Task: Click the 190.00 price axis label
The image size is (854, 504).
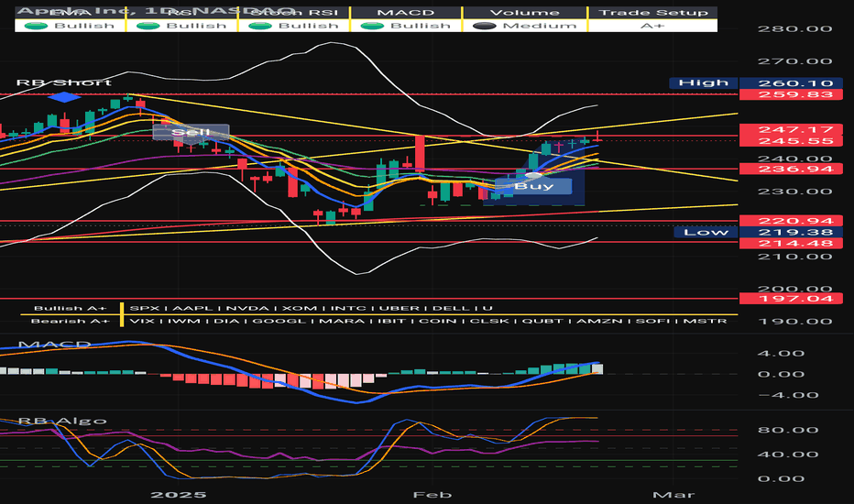Action: 795,321
